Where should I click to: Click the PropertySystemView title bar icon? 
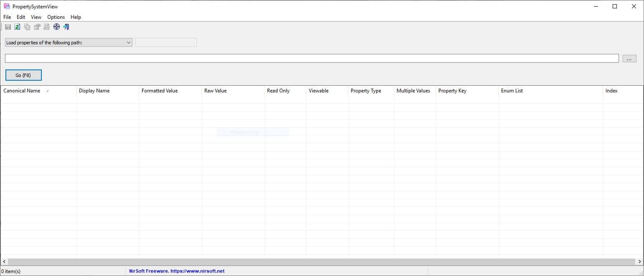pyautogui.click(x=6, y=6)
